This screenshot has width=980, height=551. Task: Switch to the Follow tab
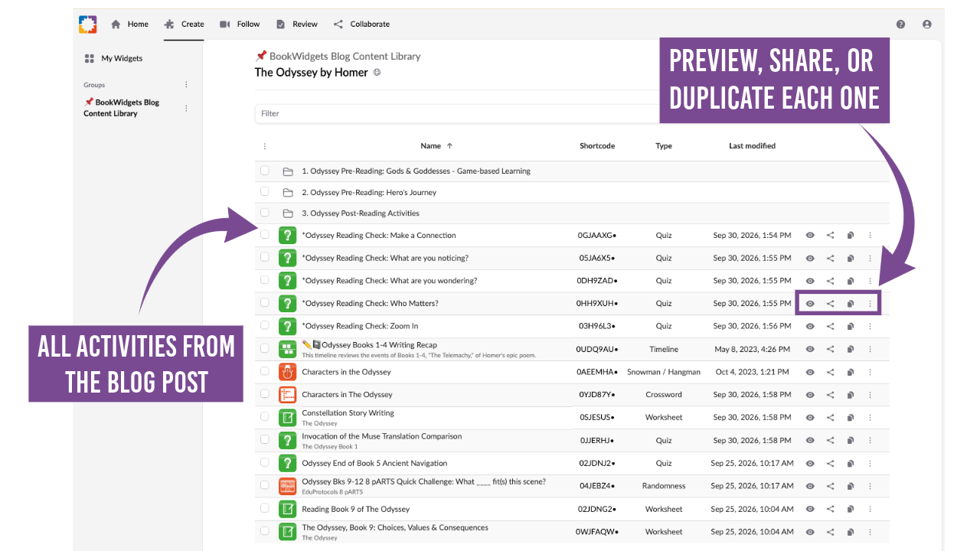coord(240,24)
